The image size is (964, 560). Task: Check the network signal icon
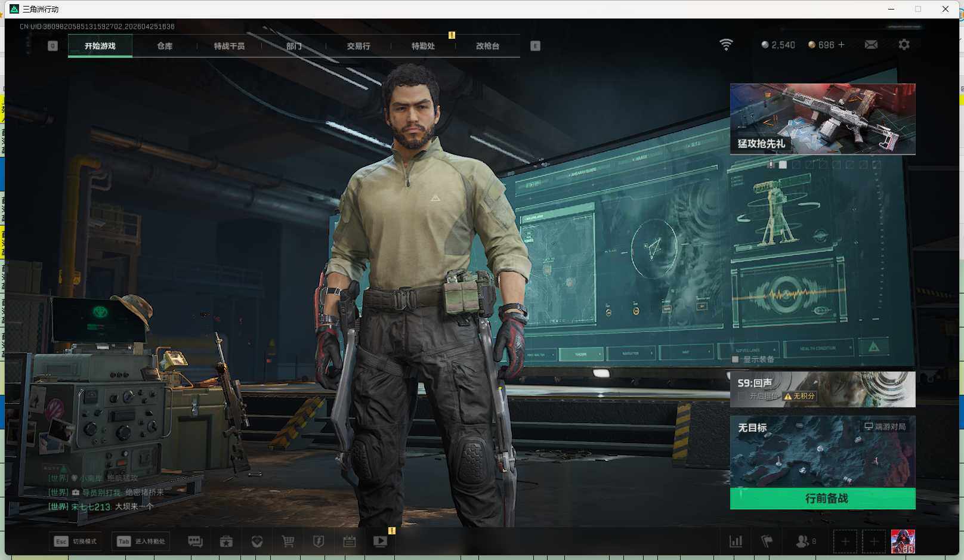726,45
